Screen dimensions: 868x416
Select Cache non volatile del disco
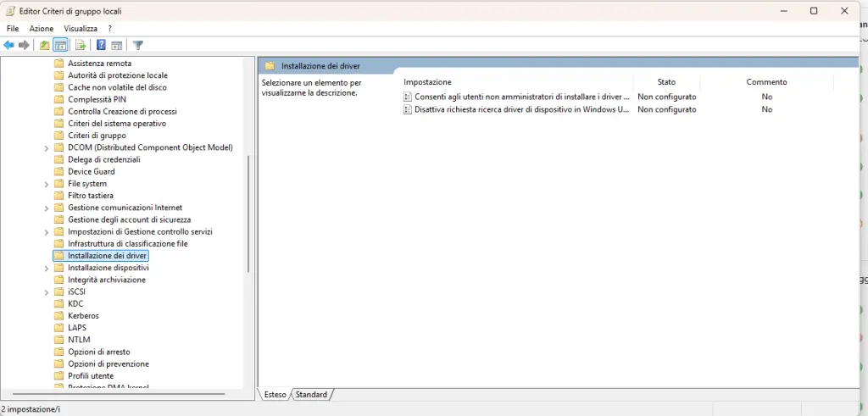tap(117, 87)
